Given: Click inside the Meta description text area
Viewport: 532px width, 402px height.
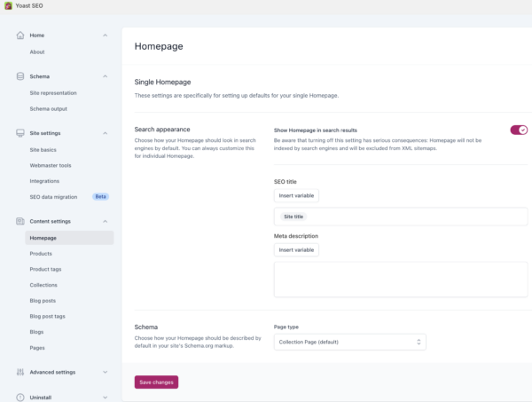Looking at the screenshot, I should pos(401,279).
